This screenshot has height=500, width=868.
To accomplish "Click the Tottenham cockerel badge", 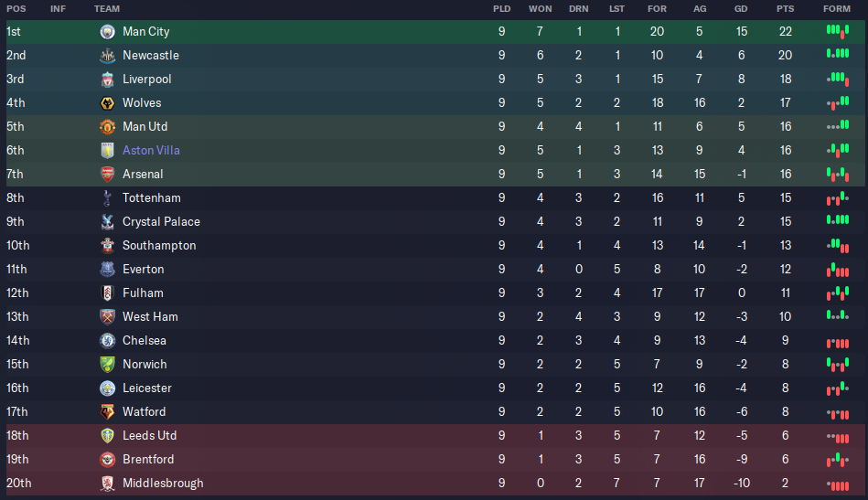I will (x=107, y=198).
